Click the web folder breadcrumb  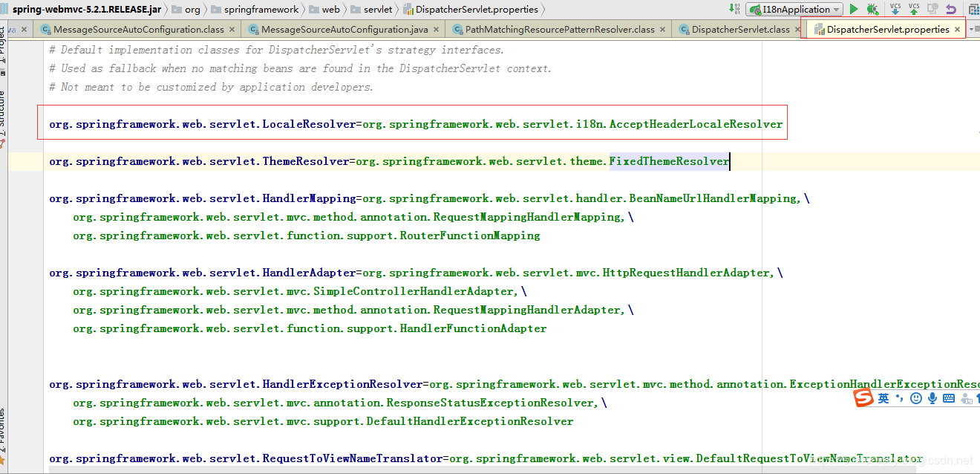coord(324,9)
